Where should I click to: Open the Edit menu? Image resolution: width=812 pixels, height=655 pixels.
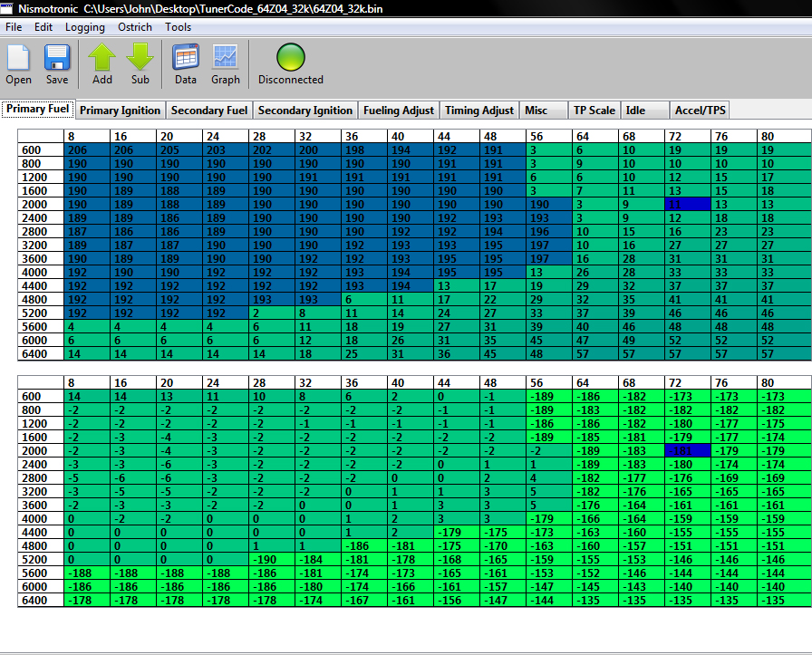43,27
